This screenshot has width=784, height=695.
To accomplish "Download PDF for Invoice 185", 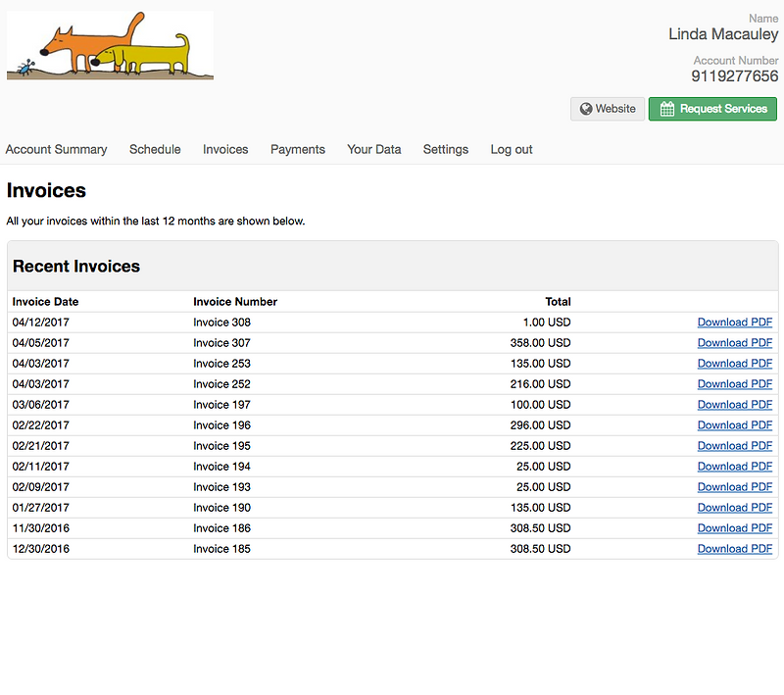I will [x=735, y=549].
